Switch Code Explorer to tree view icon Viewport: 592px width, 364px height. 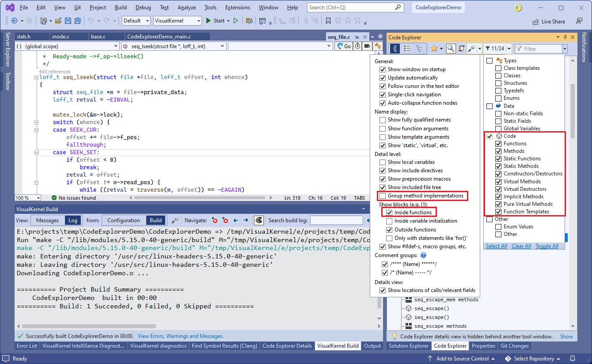click(x=419, y=49)
